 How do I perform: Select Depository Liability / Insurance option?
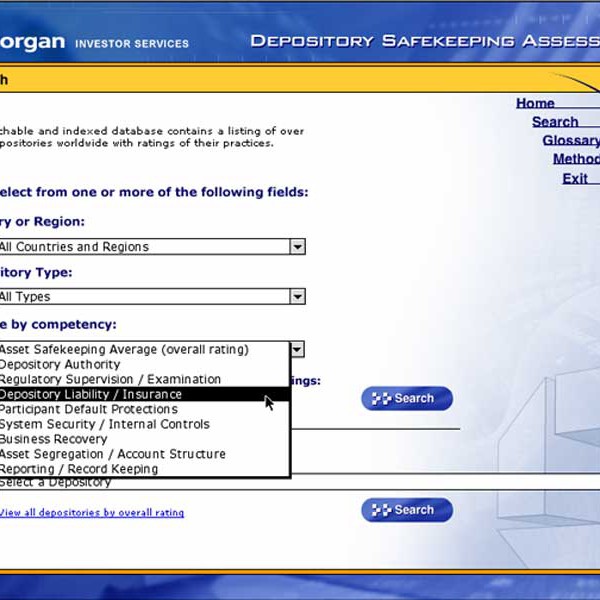click(x=91, y=395)
